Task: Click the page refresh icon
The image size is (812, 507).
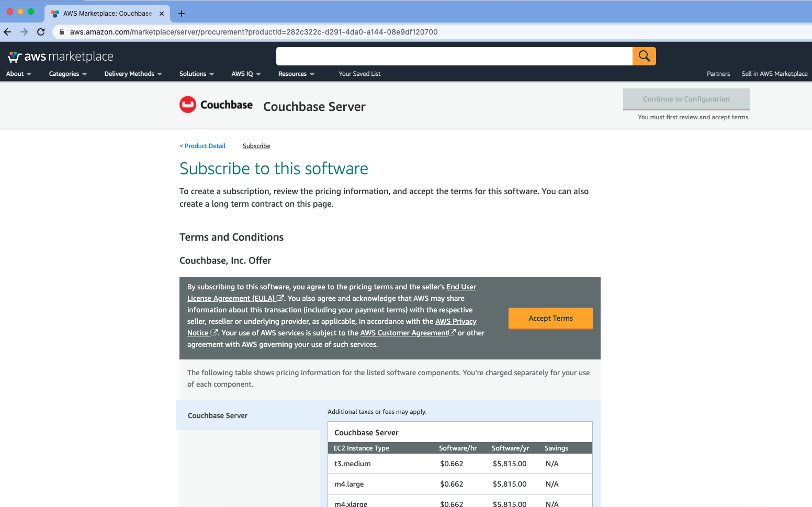Action: click(x=41, y=32)
